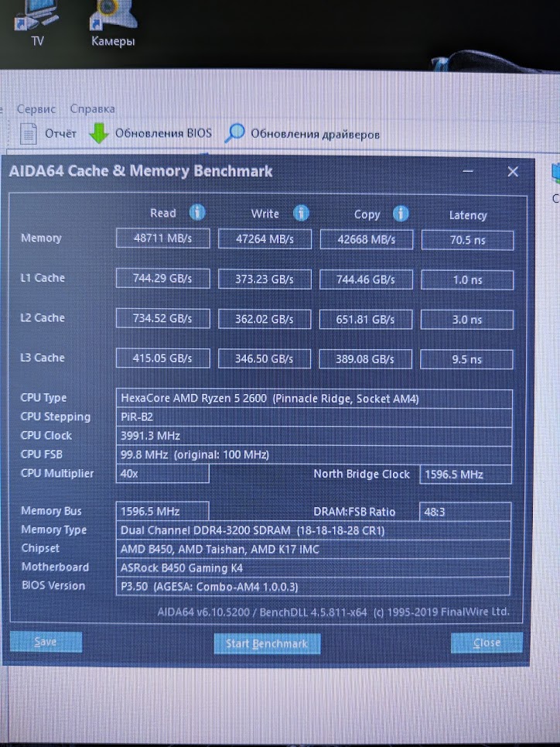Click Chipset field AMD B450
Viewport: 560px width, 747px height.
pyautogui.click(x=313, y=550)
